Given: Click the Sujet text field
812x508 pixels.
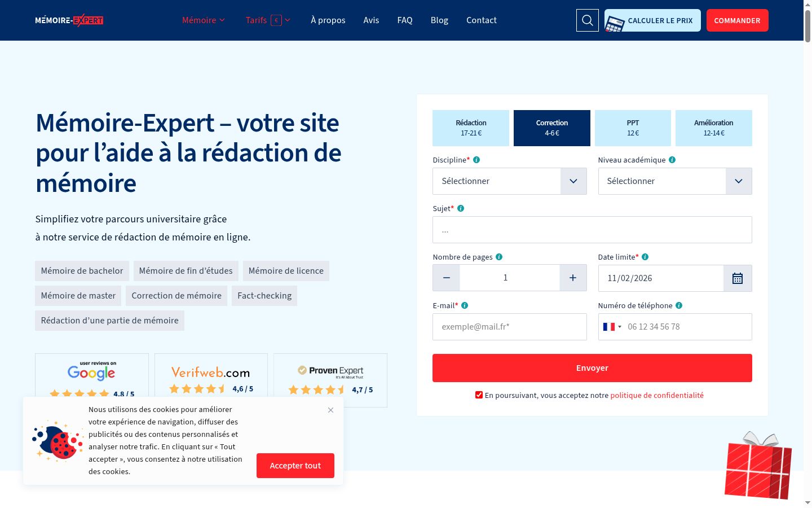Looking at the screenshot, I should pyautogui.click(x=592, y=230).
